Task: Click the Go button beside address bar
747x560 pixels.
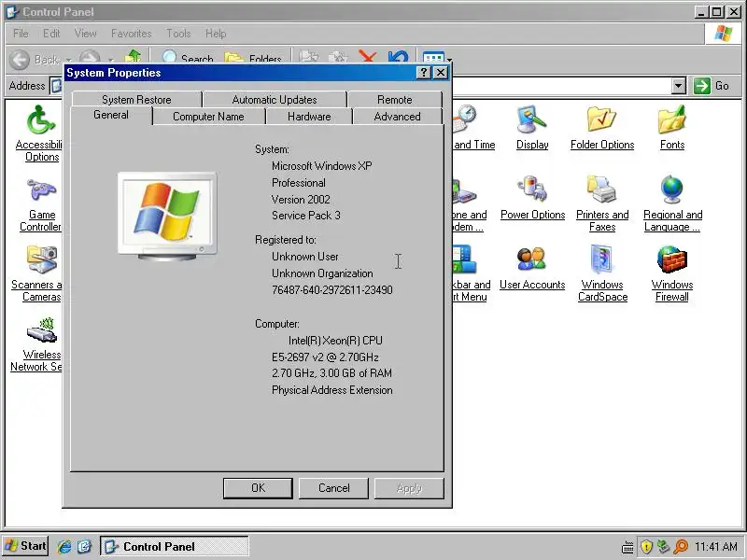Action: 712,86
